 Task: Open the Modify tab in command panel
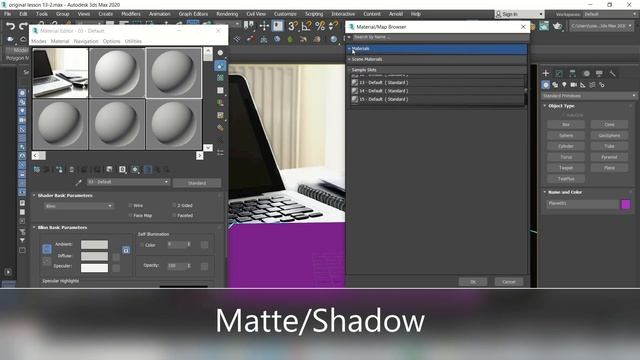coord(559,73)
